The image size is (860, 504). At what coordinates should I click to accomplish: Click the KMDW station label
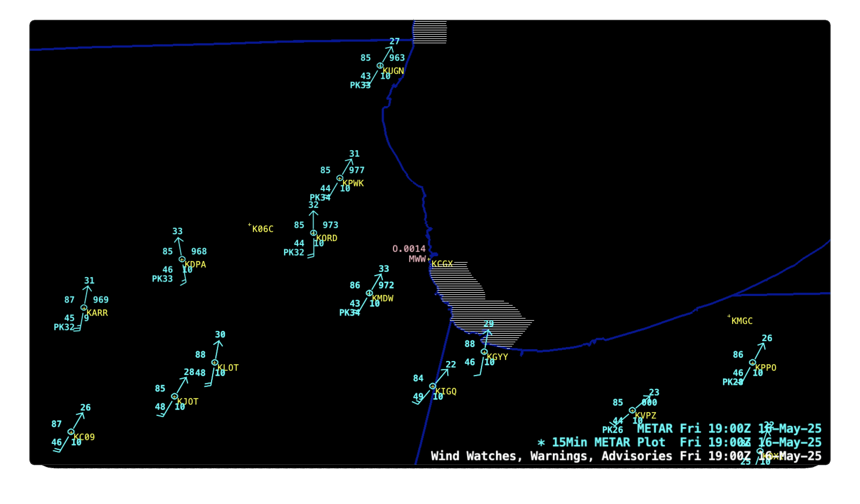click(383, 299)
